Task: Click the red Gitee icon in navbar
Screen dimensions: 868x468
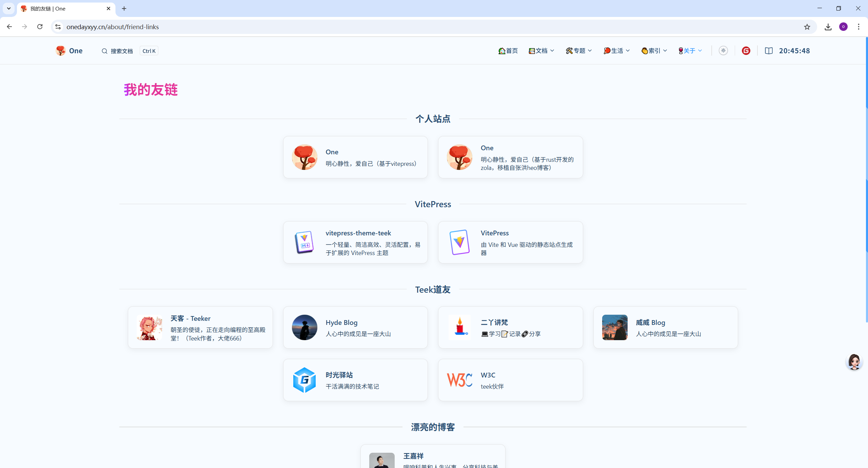Action: 746,51
